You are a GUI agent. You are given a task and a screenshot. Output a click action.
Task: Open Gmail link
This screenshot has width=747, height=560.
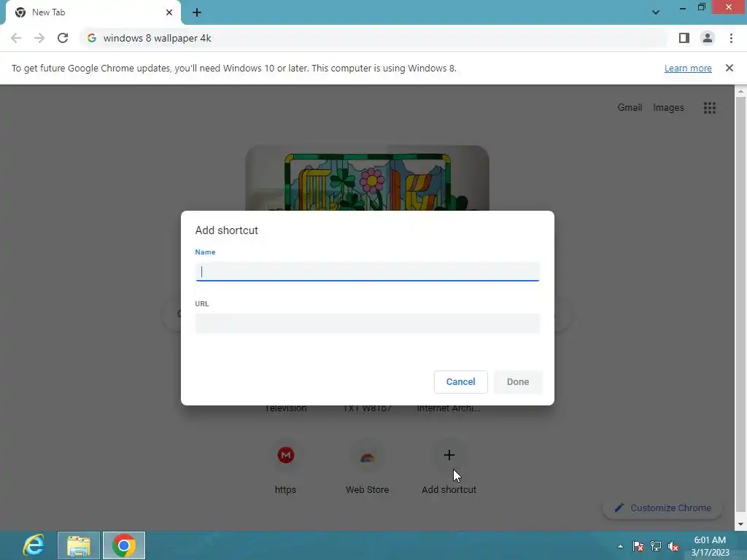point(630,108)
